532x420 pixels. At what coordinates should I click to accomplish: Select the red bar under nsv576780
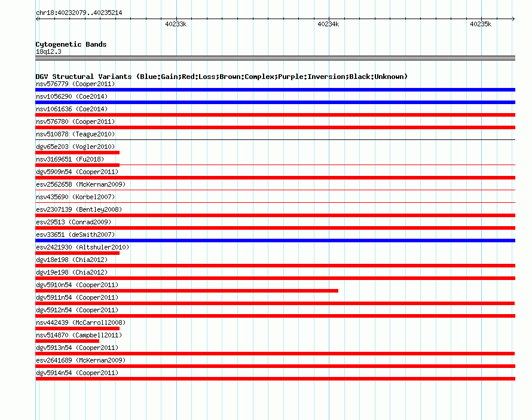(275, 127)
